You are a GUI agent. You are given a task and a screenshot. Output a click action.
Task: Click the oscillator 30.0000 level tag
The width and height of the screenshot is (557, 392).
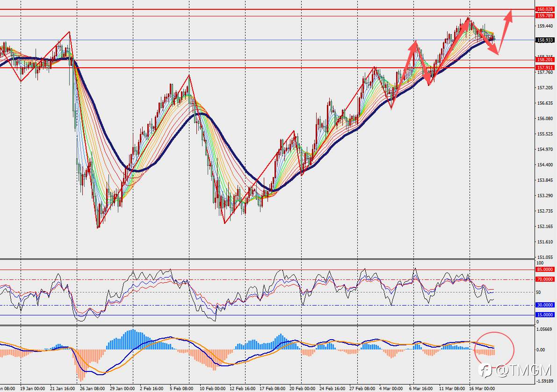545,305
